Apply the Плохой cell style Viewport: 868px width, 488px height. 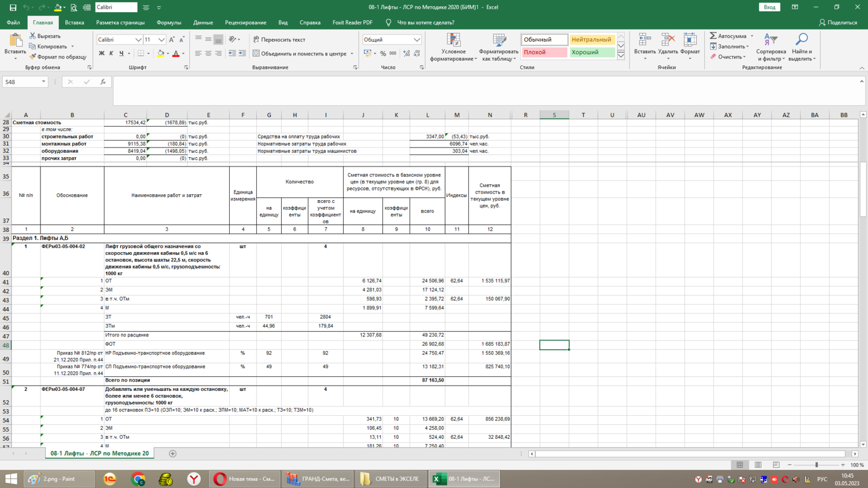point(544,52)
